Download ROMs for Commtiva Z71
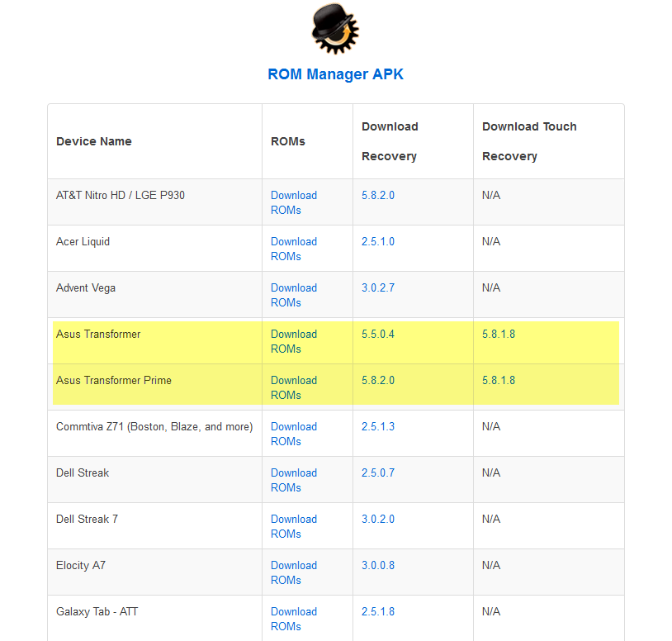This screenshot has height=641, width=672. [x=294, y=434]
